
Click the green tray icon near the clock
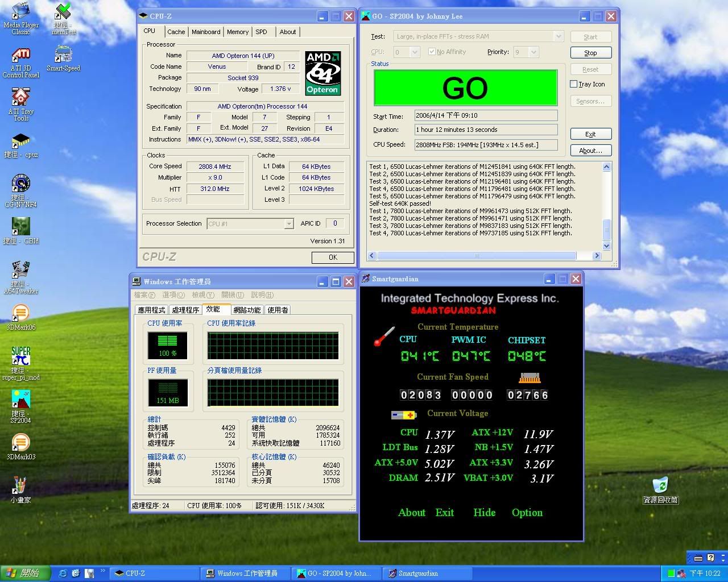(671, 573)
